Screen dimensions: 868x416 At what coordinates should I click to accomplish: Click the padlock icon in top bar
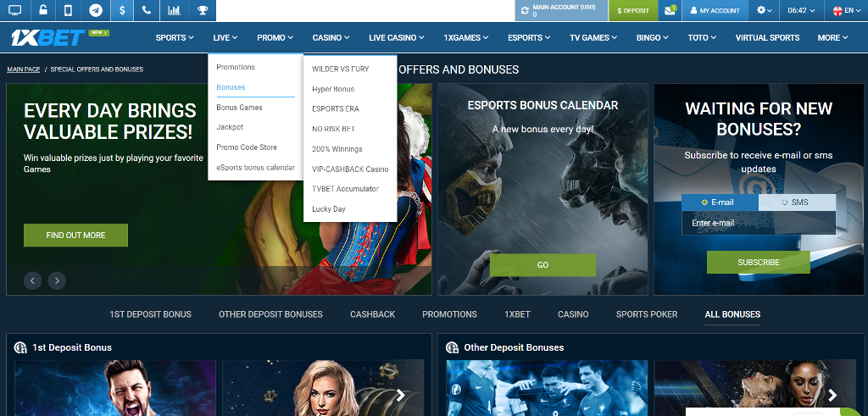click(42, 10)
